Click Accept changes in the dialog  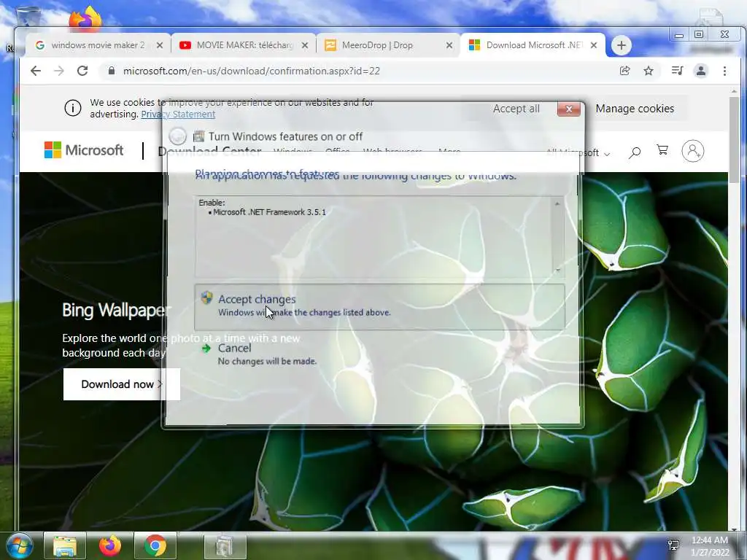point(379,307)
